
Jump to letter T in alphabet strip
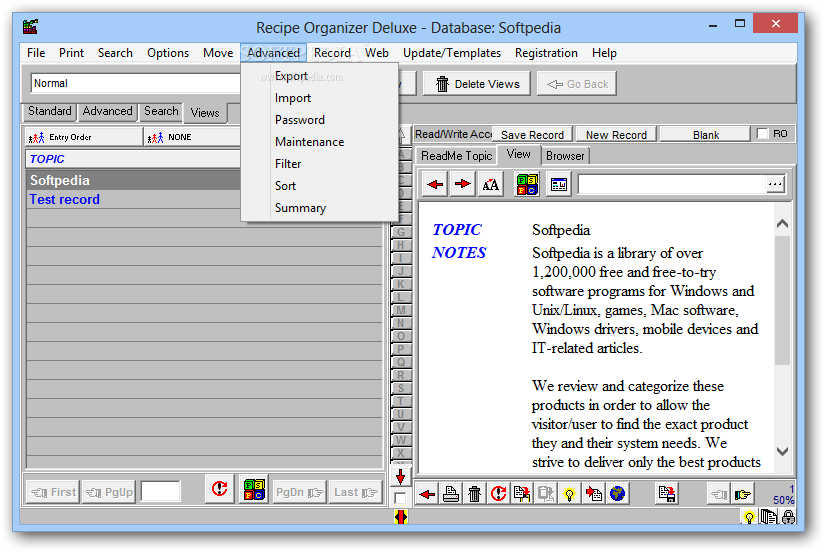pos(401,401)
